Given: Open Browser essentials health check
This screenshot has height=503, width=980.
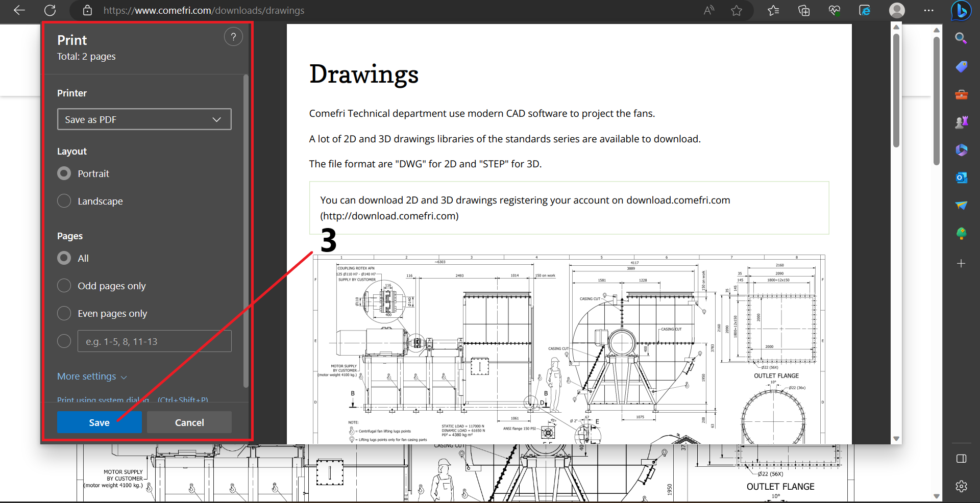Looking at the screenshot, I should coord(835,10).
